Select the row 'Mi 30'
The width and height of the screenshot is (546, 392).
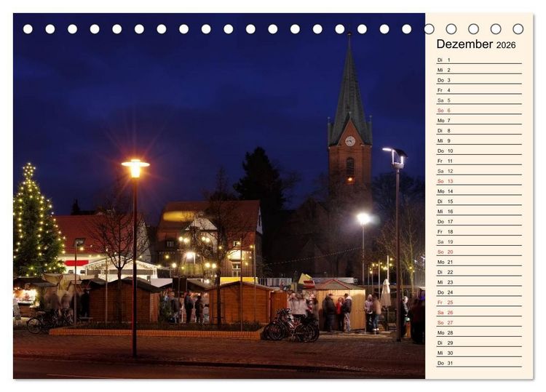479,352
